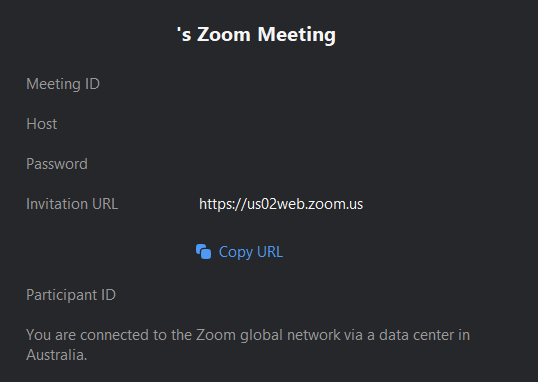Screen dimensions: 538x382
Task: Click the https://us02web.zoom.us invitation URL
Action: [281, 204]
